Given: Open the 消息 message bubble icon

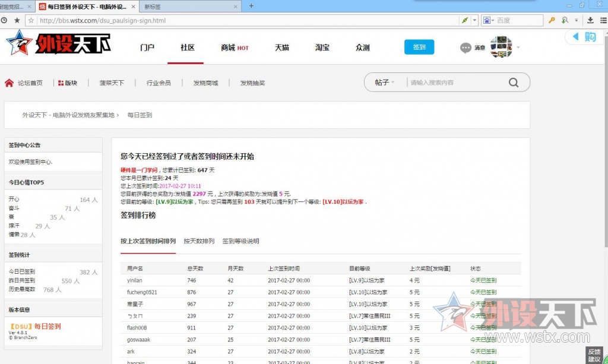Looking at the screenshot, I should pos(466,48).
